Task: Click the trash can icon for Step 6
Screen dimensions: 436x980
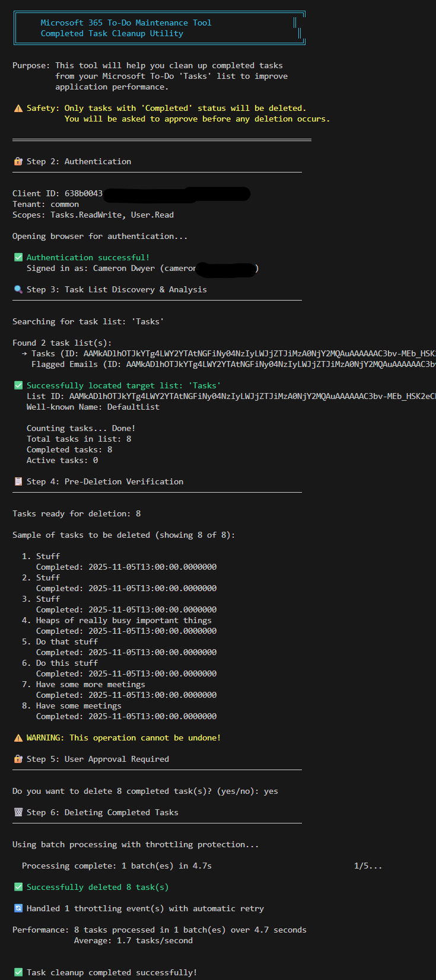Action: pyautogui.click(x=18, y=813)
